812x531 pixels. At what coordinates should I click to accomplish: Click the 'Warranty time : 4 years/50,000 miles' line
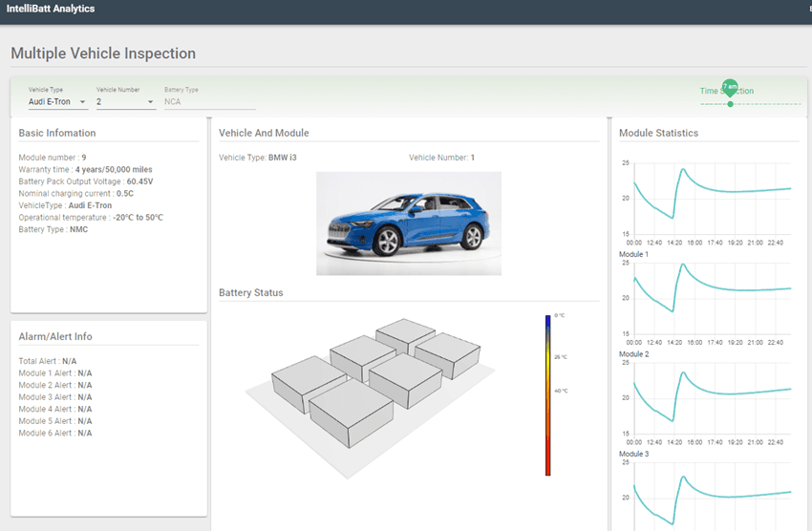[x=85, y=169]
